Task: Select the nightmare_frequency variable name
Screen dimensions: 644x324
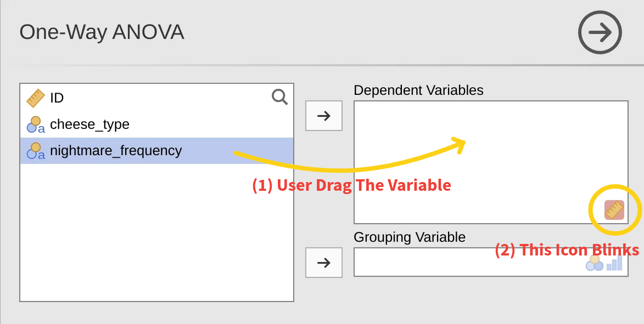Action: coord(116,151)
